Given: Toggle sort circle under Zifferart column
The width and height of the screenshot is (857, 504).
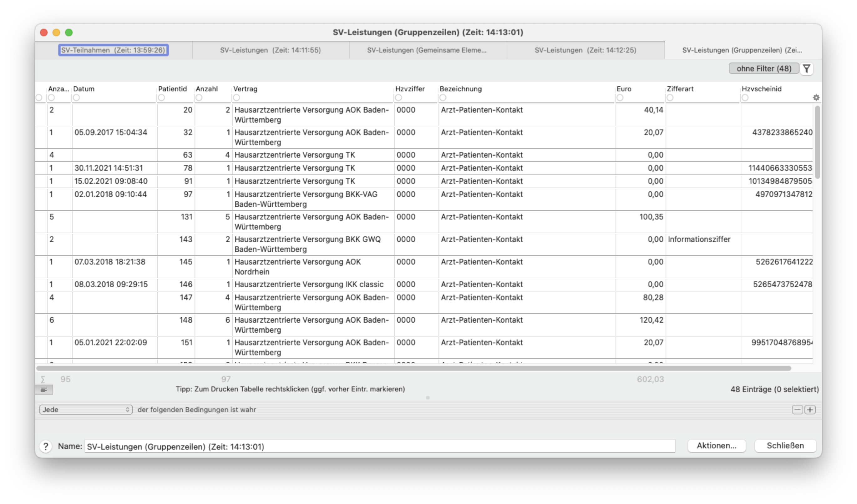Looking at the screenshot, I should point(670,98).
